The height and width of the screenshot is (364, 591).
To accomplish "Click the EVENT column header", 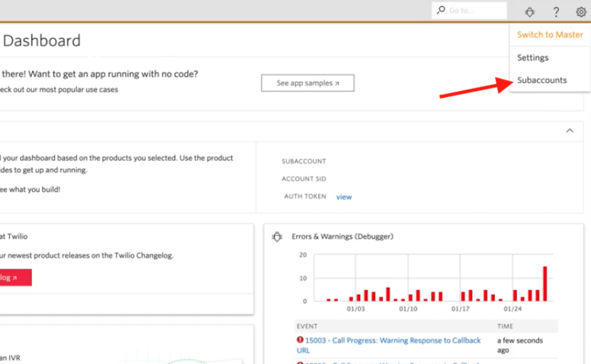I will point(307,326).
